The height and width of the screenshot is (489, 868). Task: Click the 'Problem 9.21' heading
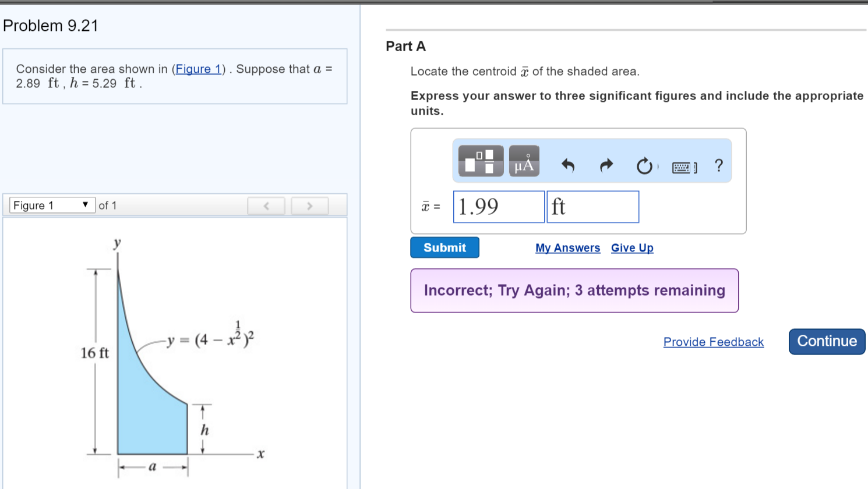(51, 26)
